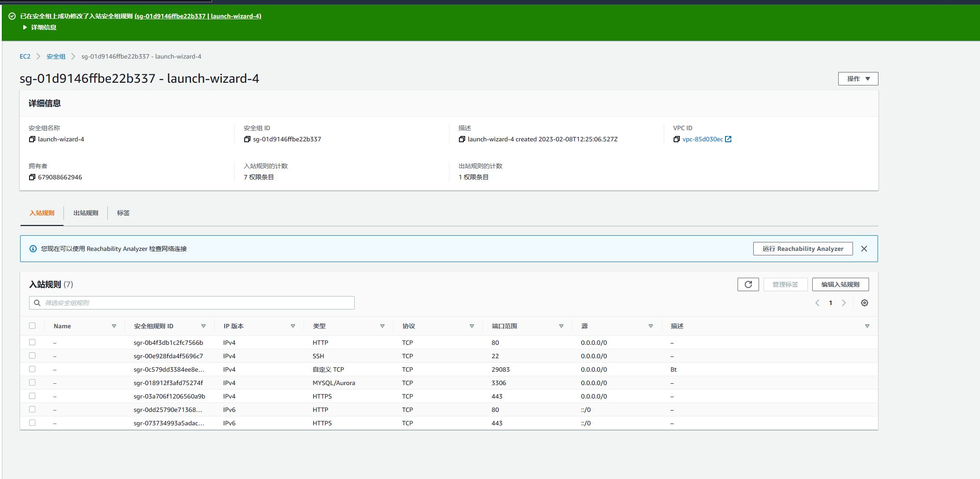Click the info icon in Reachability banner
This screenshot has height=479, width=980.
pos(33,249)
